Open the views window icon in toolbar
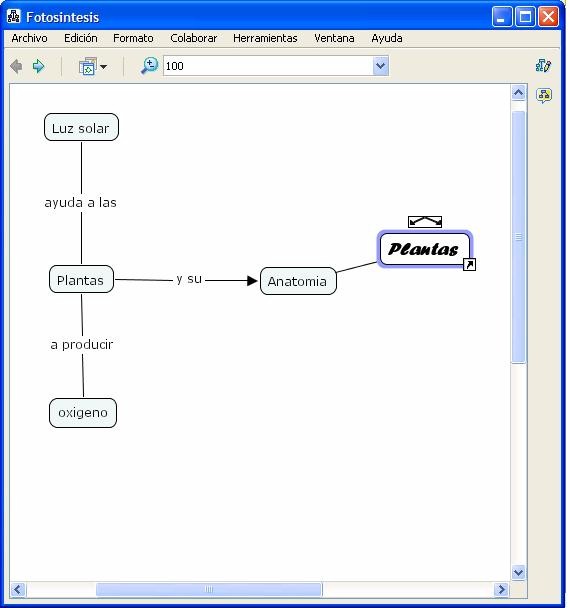The image size is (570, 608). click(x=88, y=66)
